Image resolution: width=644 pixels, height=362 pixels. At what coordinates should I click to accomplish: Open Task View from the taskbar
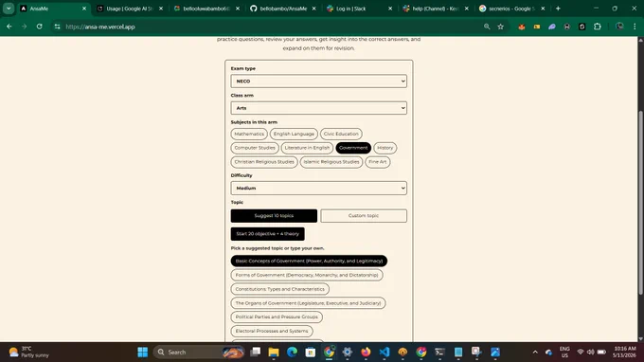pyautogui.click(x=255, y=353)
